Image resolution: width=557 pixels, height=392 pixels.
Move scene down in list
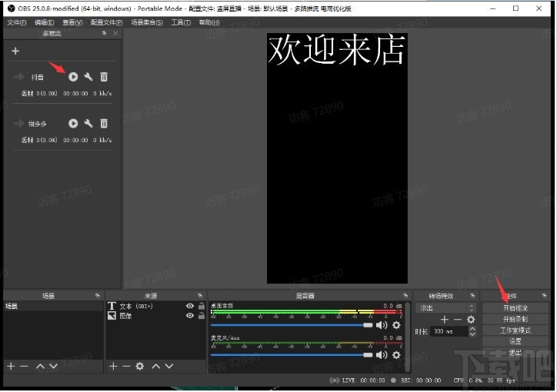[x=53, y=366]
